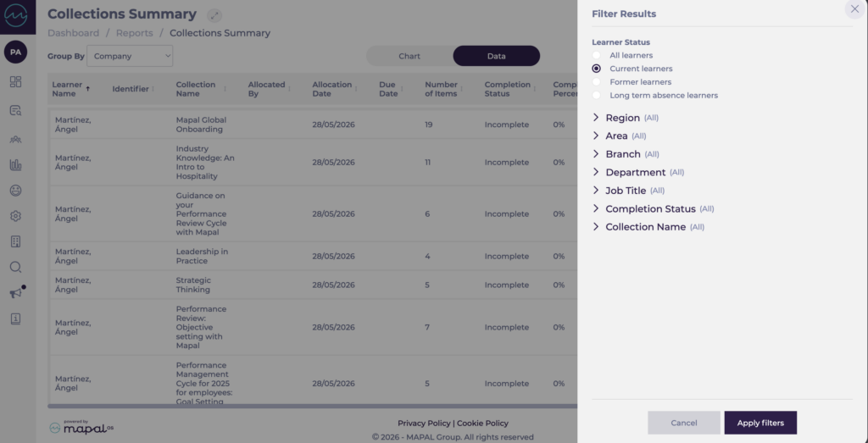Viewport: 868px width, 443px height.
Task: Select the All learners radio option
Action: tap(596, 55)
